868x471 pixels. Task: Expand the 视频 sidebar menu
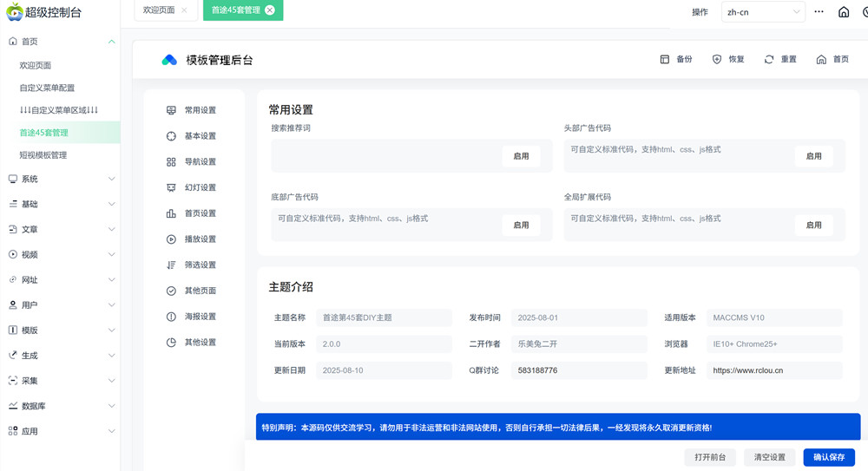60,254
